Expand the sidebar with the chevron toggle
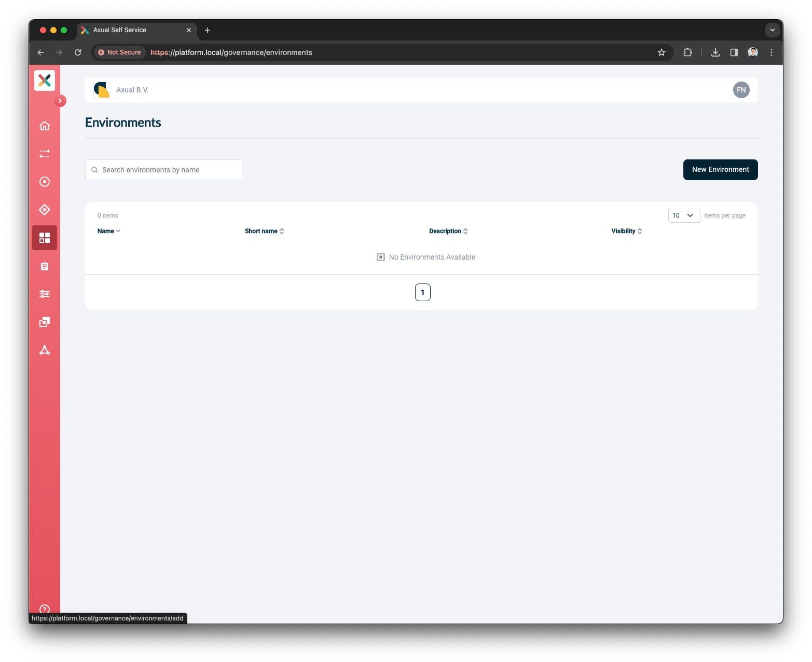812x662 pixels. pos(60,101)
